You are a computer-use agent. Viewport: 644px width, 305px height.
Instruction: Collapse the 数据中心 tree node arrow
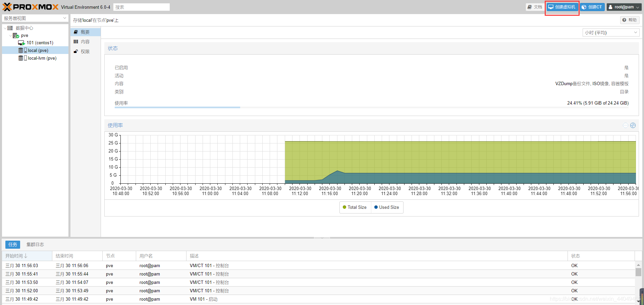pos(5,28)
